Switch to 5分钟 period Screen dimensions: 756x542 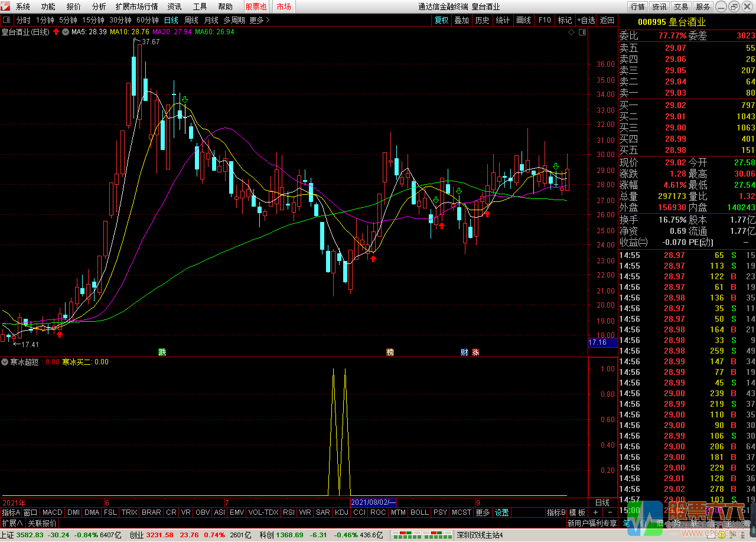pos(69,20)
